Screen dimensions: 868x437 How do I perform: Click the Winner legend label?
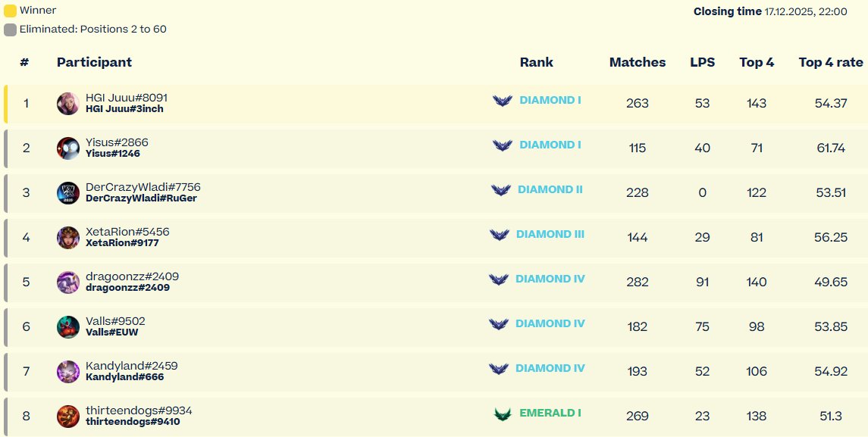38,11
